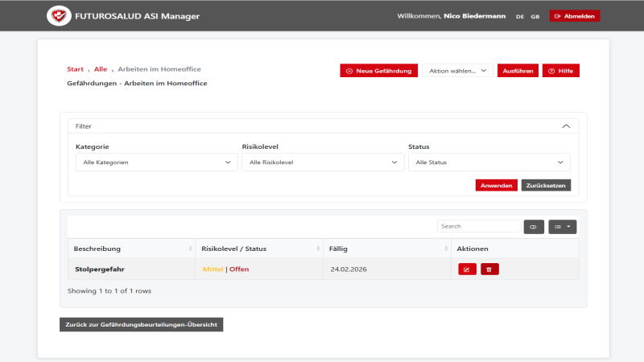The image size is (644, 362).
Task: Click the FUTUROSALUD ASI Manager title
Action: (x=137, y=16)
